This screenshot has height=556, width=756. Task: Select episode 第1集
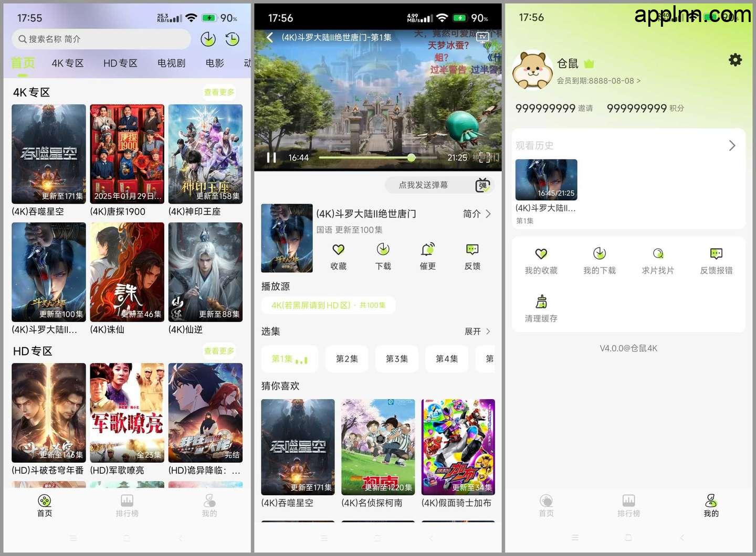point(290,359)
